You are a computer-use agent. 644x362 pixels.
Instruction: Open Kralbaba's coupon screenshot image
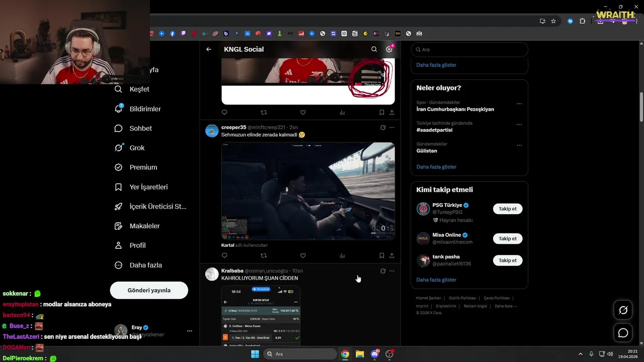pyautogui.click(x=261, y=315)
